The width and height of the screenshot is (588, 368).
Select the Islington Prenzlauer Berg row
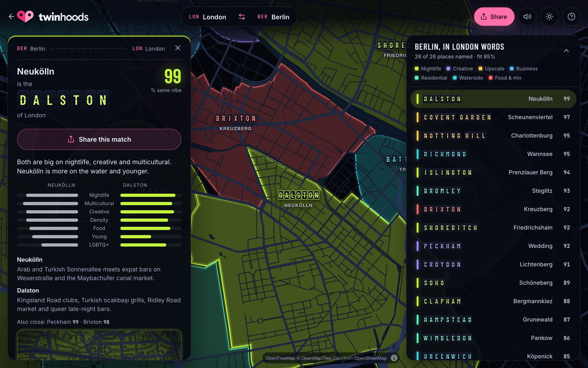click(x=493, y=172)
